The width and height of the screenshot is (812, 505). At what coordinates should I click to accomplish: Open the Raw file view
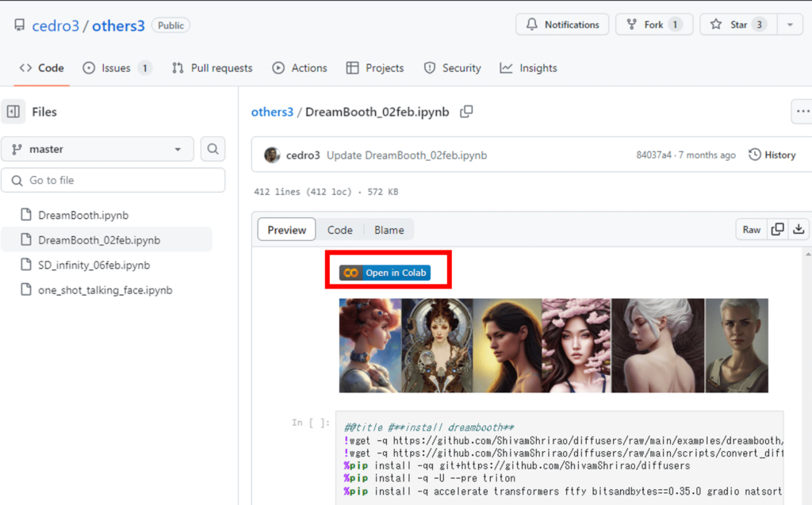click(x=752, y=229)
